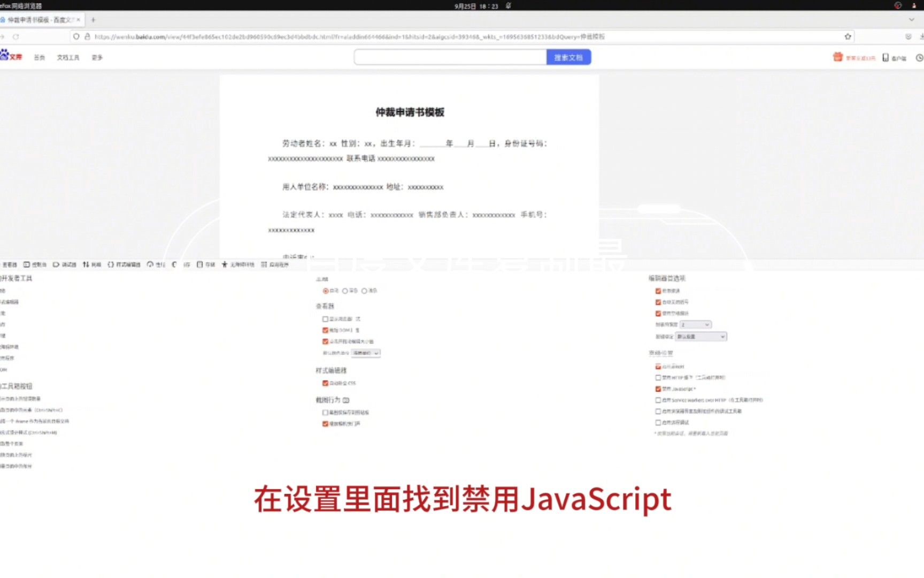
Task: Open the tab size dropdown showing 2
Action: click(x=695, y=324)
